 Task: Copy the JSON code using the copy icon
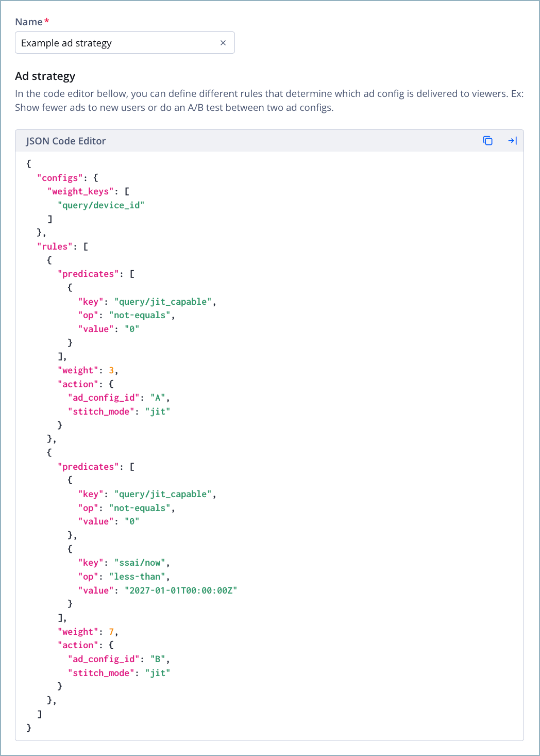487,140
